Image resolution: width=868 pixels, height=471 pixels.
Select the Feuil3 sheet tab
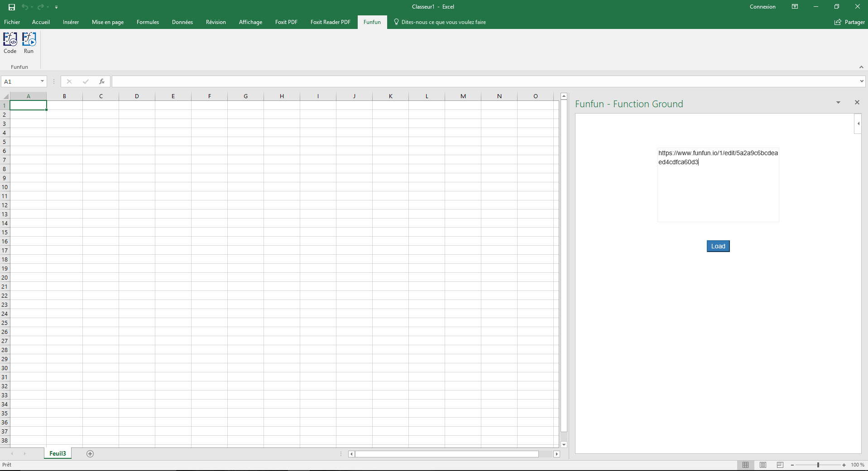(58, 453)
